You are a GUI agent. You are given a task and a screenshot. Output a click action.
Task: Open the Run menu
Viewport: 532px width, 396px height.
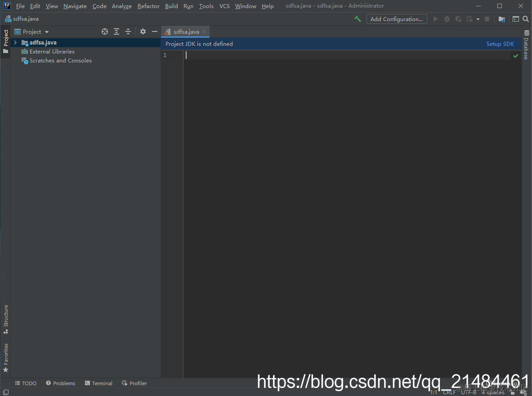[x=188, y=6]
